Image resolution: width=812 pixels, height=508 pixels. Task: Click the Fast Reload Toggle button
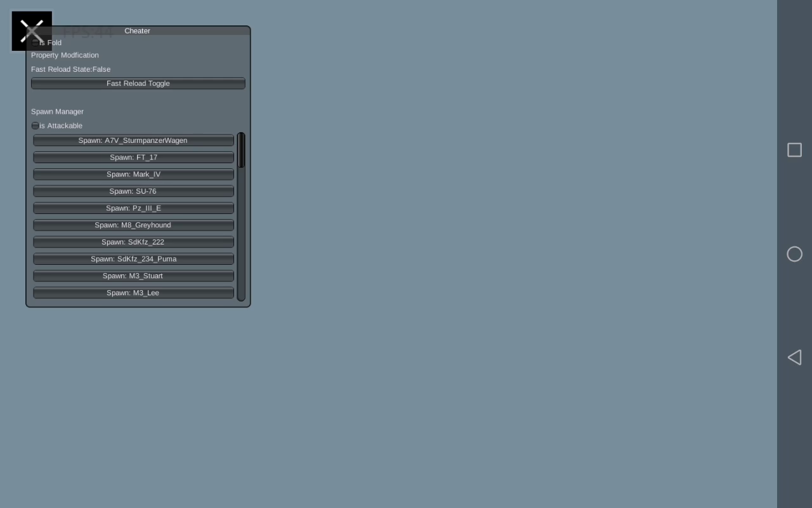[x=138, y=83]
